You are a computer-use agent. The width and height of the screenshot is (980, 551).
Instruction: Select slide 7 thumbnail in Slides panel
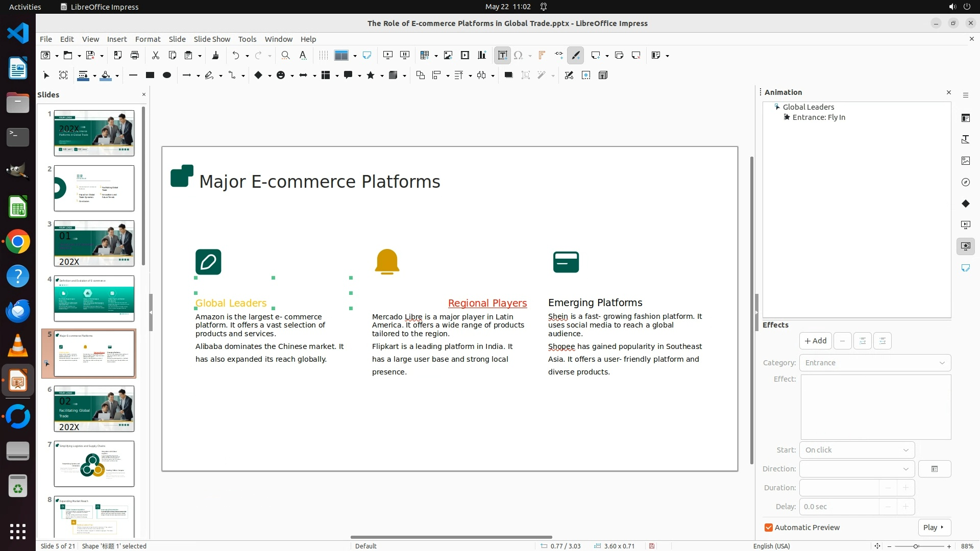94,464
